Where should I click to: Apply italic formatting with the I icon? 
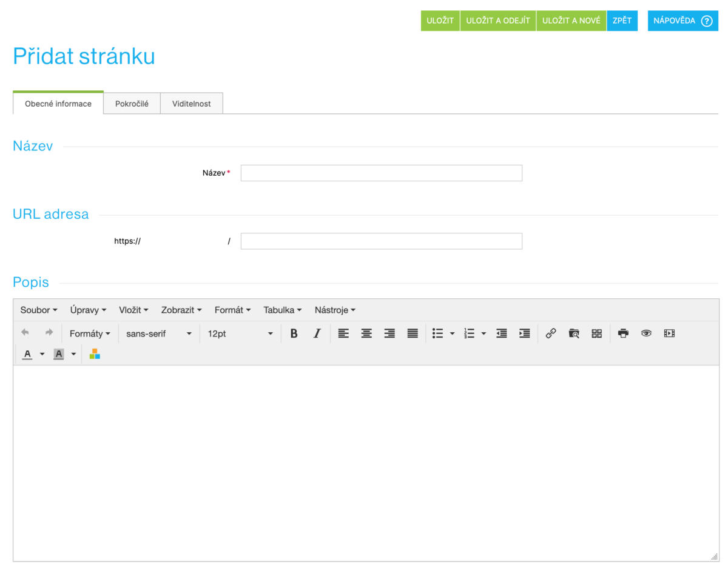[317, 333]
